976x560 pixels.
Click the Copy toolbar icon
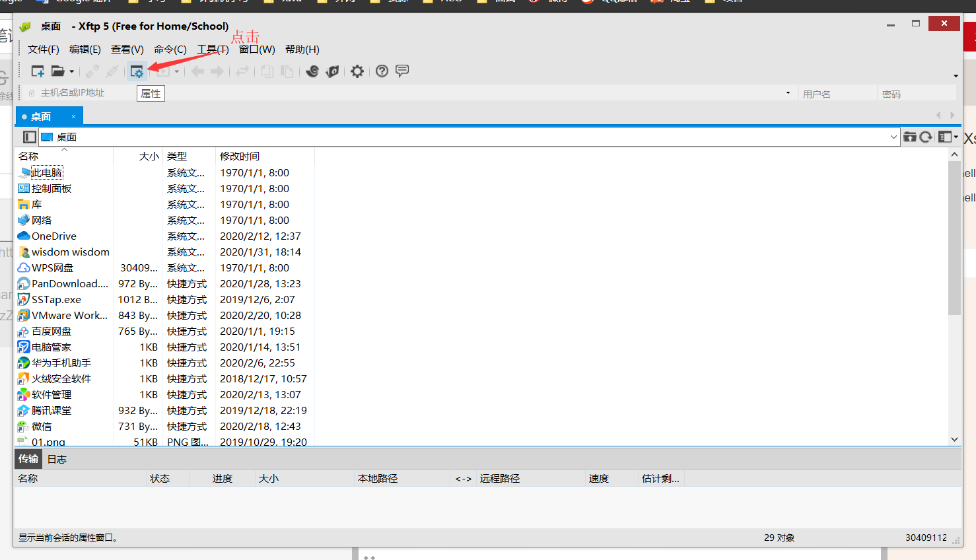(x=267, y=71)
